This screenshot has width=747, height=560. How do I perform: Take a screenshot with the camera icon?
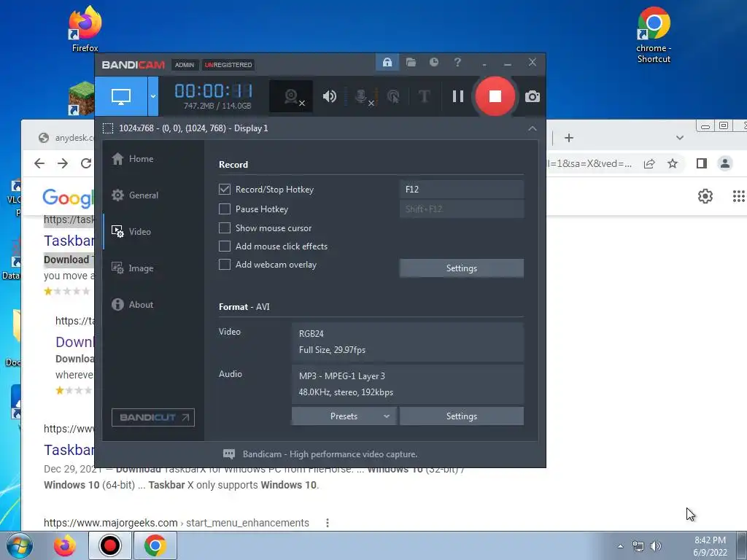tap(532, 97)
